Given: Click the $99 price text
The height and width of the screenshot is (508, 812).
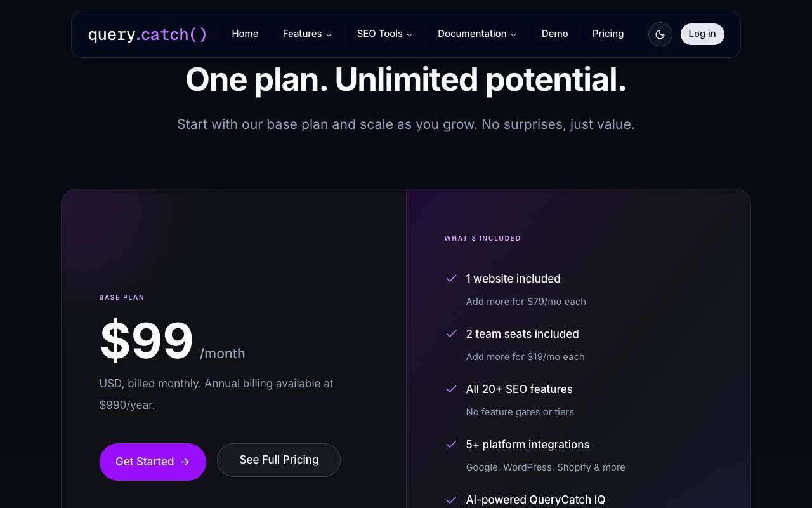Looking at the screenshot, I should [147, 341].
